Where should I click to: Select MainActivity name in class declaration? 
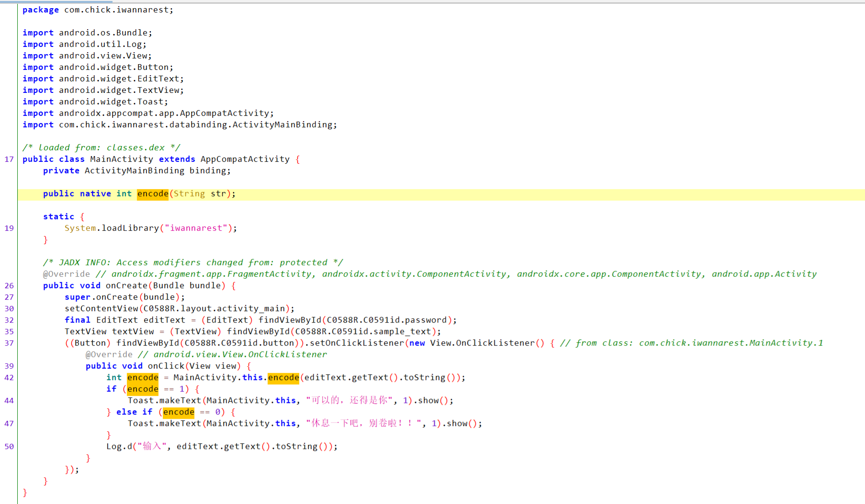point(121,159)
